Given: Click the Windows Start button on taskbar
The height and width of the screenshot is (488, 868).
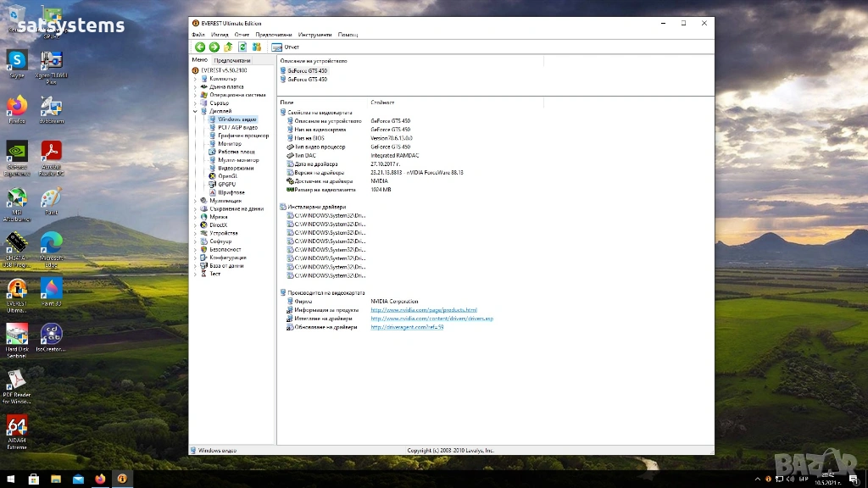Looking at the screenshot, I should pyautogui.click(x=11, y=479).
